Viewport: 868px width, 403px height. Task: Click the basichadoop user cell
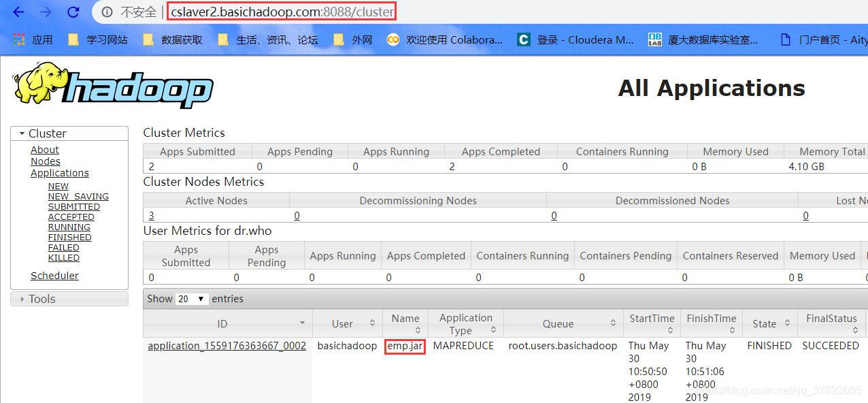[x=347, y=346]
